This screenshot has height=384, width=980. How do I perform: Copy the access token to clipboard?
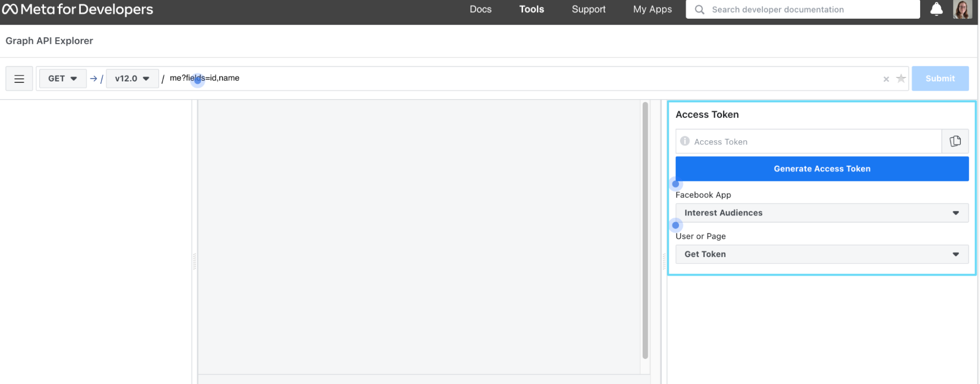(x=955, y=141)
